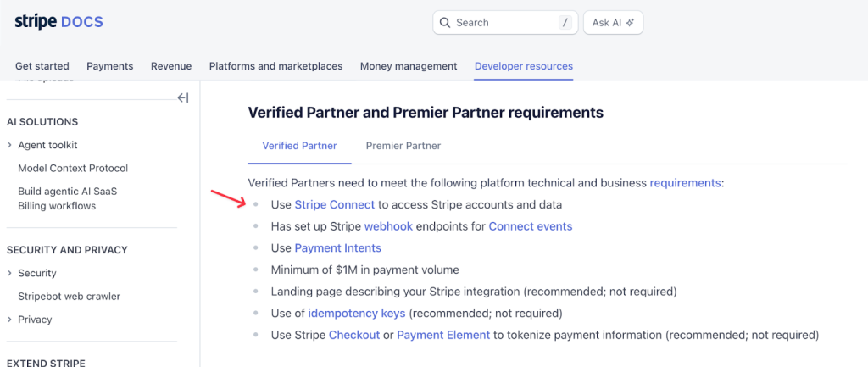Expand the Agent toolkit section

[x=9, y=146]
